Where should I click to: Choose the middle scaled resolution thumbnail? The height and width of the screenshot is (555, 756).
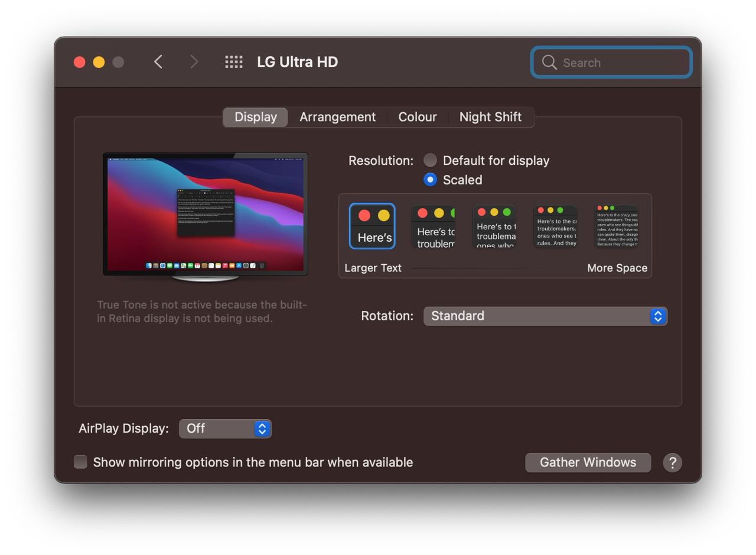pyautogui.click(x=494, y=226)
